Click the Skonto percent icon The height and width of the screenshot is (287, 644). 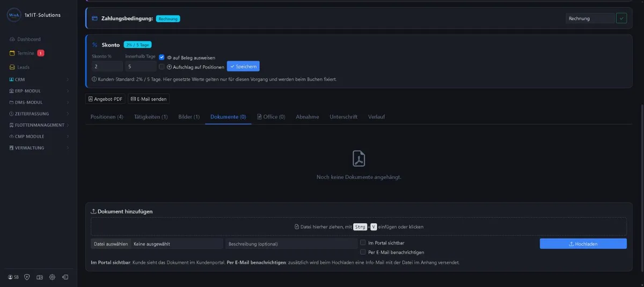94,45
